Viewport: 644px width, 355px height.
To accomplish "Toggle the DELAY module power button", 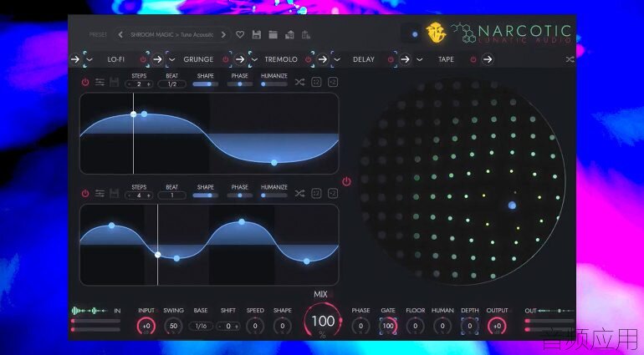I will coord(391,59).
